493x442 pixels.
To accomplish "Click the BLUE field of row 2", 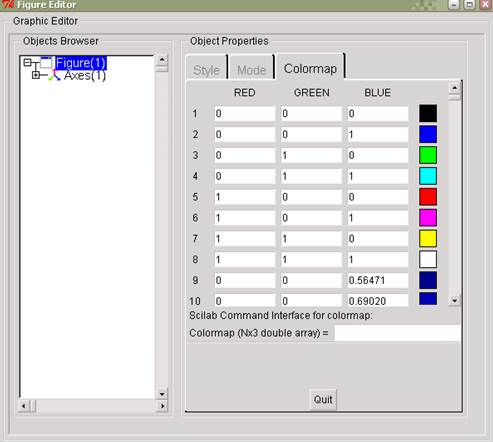I will [378, 135].
